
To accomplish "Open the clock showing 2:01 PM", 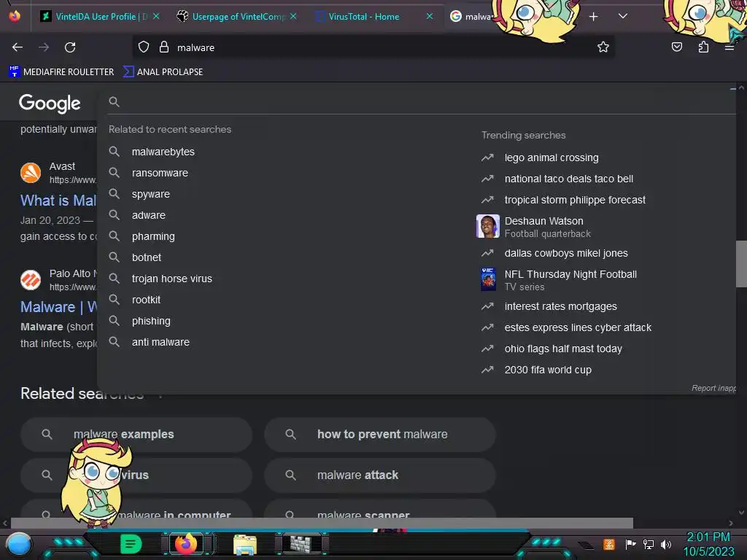I will (x=708, y=544).
